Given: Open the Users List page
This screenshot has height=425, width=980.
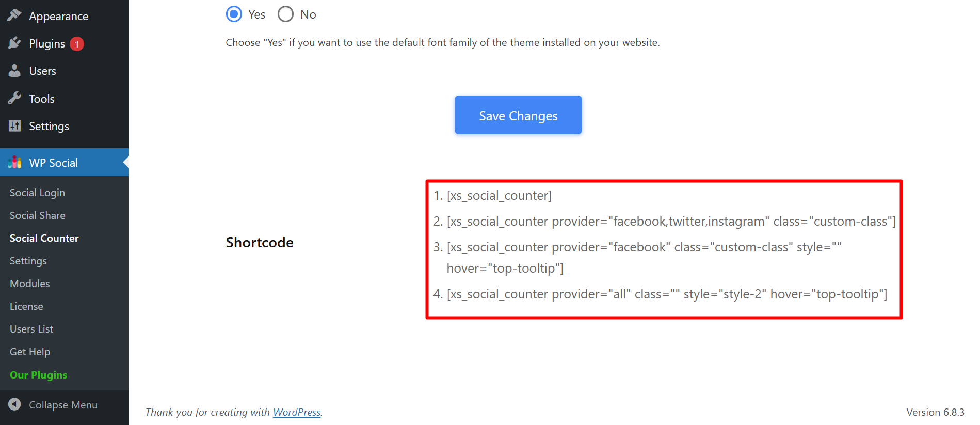Looking at the screenshot, I should click(31, 329).
